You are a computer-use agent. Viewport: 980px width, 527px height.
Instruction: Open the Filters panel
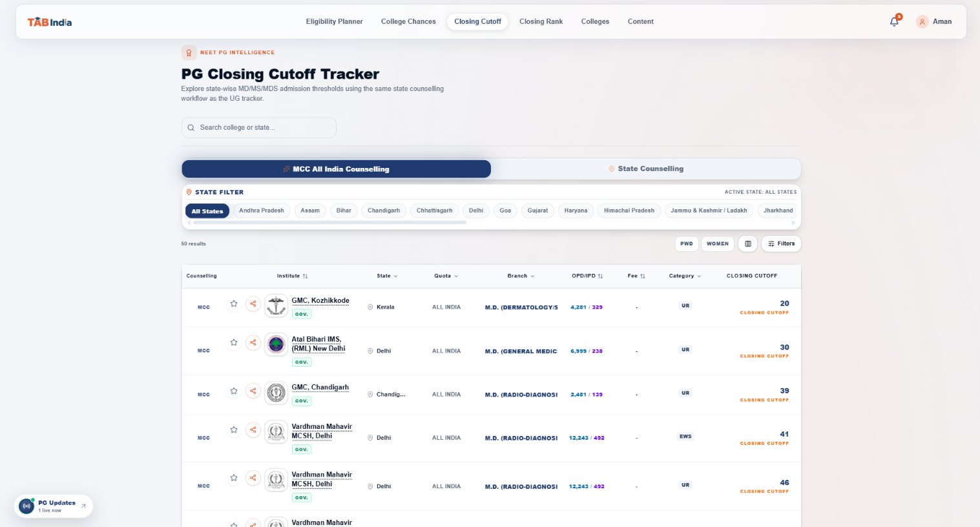tap(781, 243)
